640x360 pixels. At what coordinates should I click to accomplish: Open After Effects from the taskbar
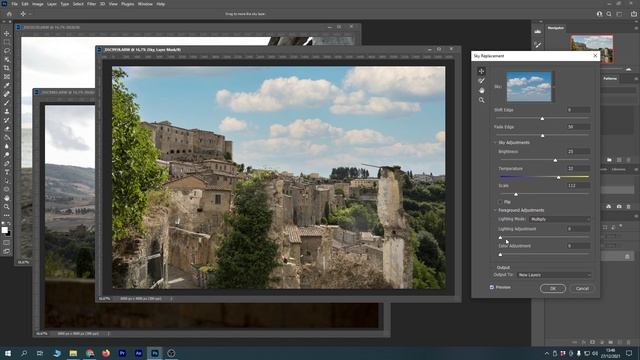[138, 353]
